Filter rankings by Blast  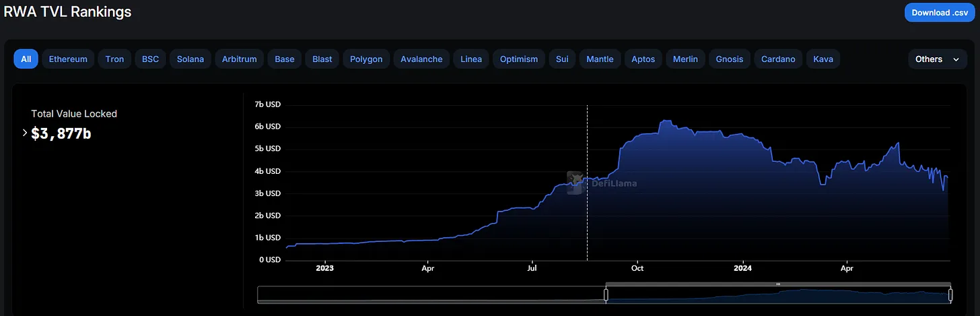click(x=322, y=59)
